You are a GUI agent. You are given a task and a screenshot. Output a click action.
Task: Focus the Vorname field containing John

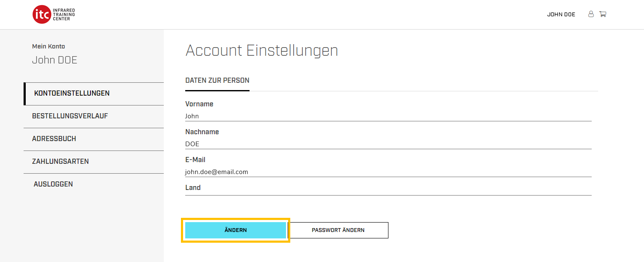pyautogui.click(x=388, y=116)
